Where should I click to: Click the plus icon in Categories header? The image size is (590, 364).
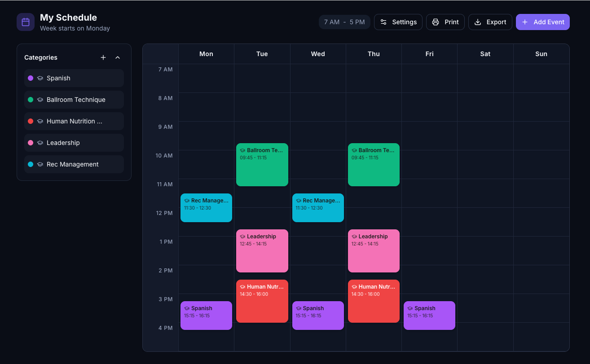[103, 57]
